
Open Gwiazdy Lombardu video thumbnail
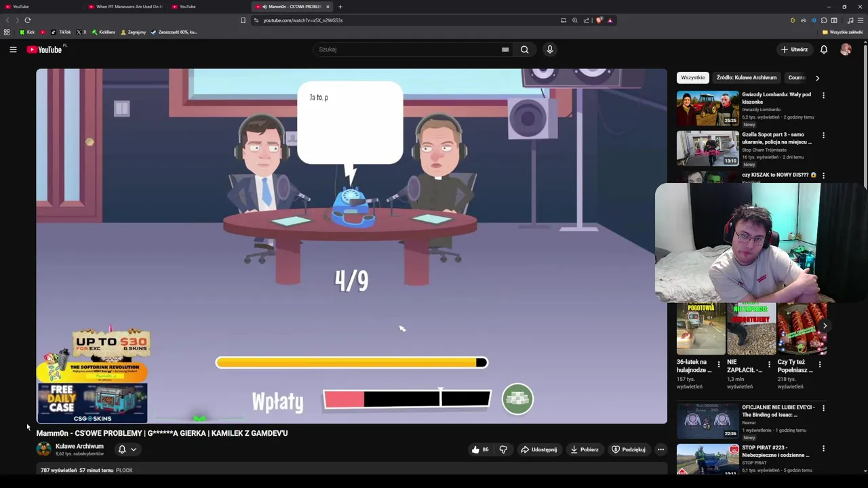(707, 108)
